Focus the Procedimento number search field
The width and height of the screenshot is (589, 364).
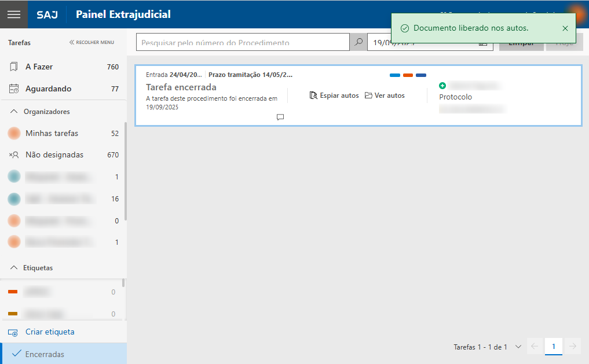pos(243,42)
